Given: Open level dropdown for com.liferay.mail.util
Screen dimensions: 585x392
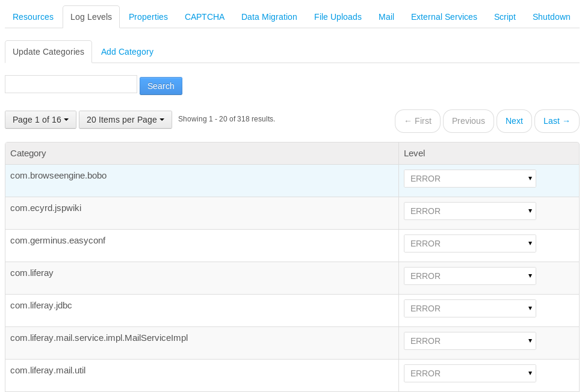Looking at the screenshot, I should click(x=469, y=373).
